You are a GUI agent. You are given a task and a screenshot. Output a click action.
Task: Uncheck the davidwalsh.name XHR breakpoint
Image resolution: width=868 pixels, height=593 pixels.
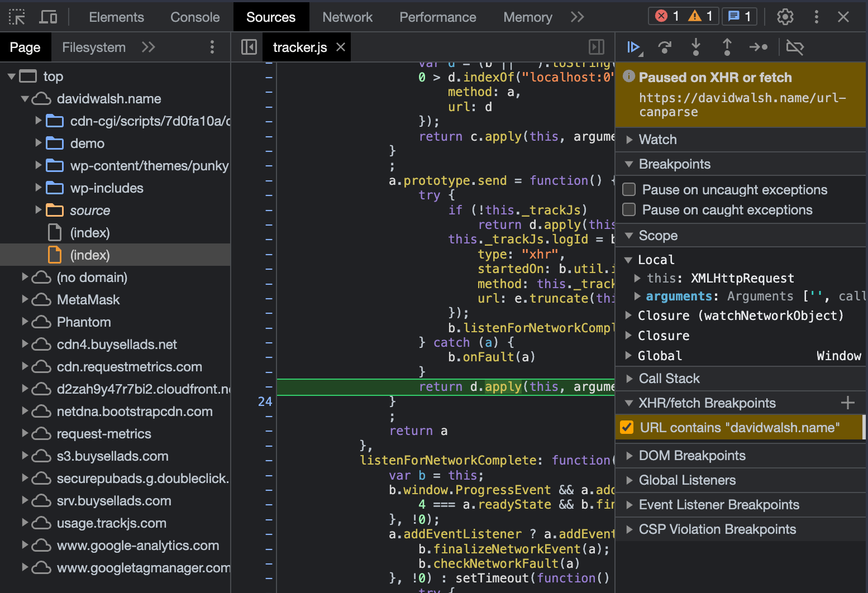626,427
